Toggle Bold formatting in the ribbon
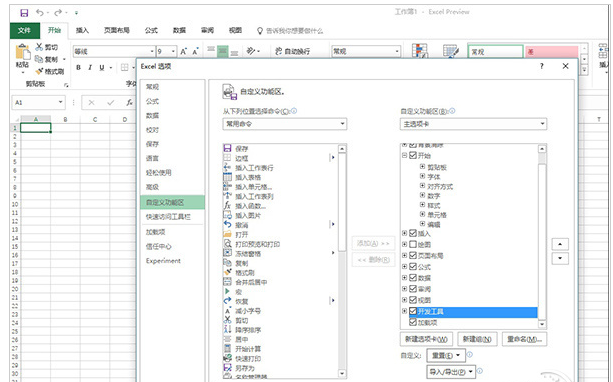 (78, 68)
